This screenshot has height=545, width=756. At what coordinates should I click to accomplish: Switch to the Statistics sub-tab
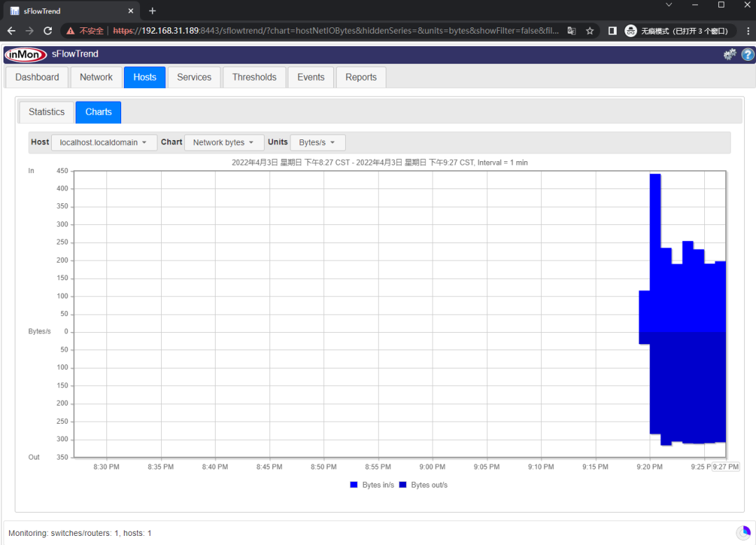point(45,111)
